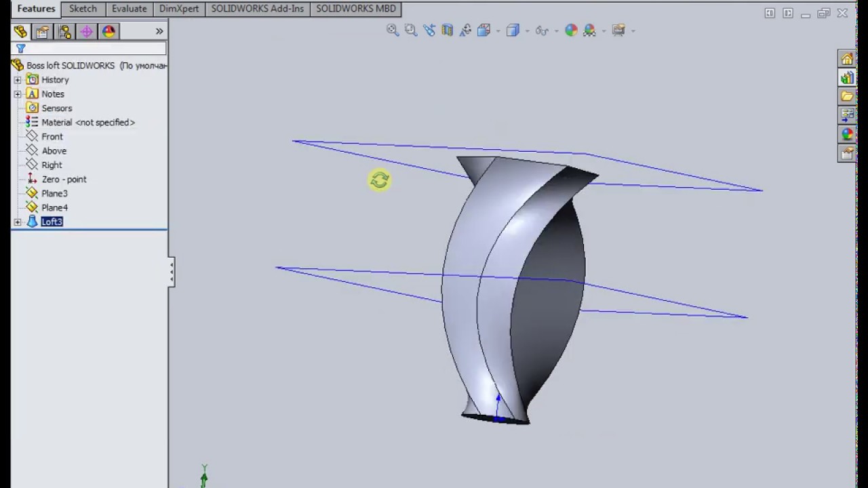Screen dimensions: 868x488
Task: Open the FeatureManager Design Tree tab
Action: (20, 31)
